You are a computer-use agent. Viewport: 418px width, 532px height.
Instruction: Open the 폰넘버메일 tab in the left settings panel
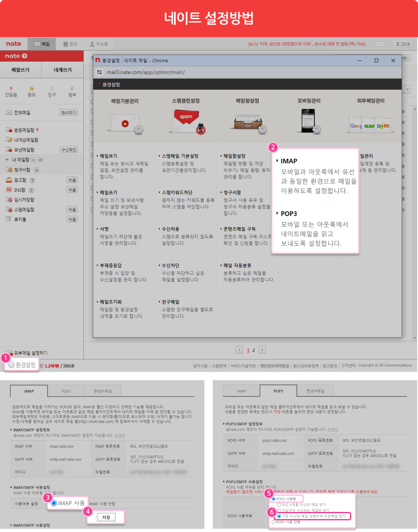103,391
